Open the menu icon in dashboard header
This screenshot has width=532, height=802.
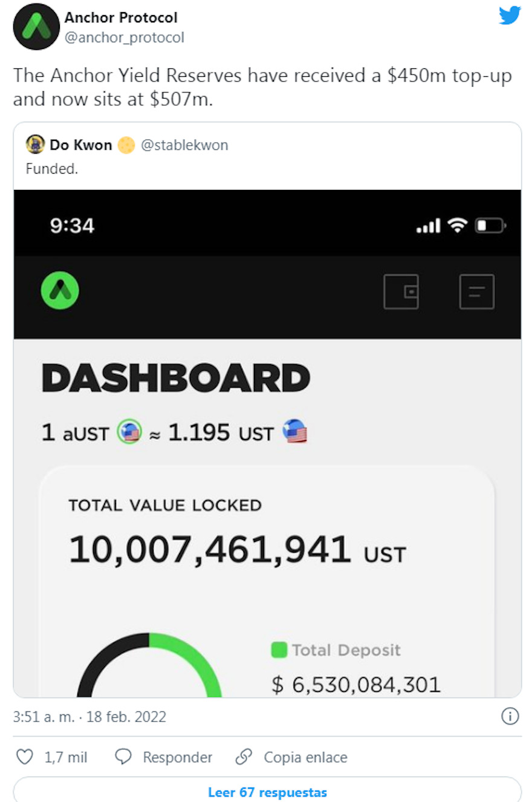476,292
